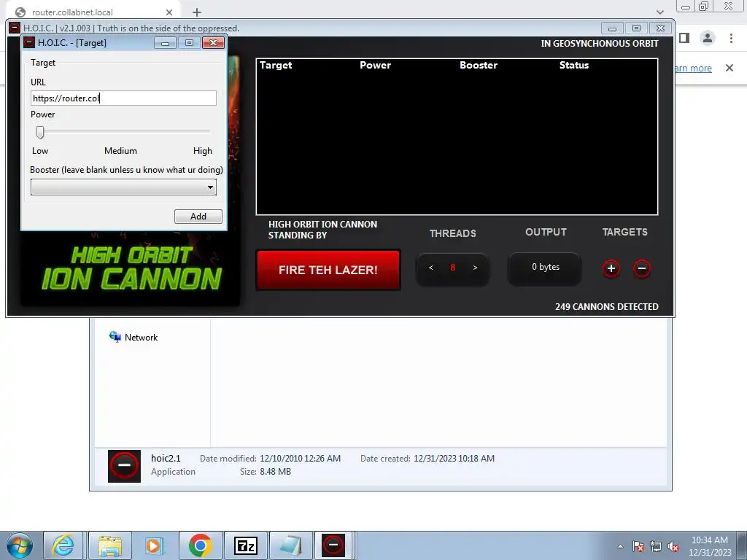This screenshot has height=560, width=747.
Task: Click the 0 bytes output display
Action: [545, 267]
